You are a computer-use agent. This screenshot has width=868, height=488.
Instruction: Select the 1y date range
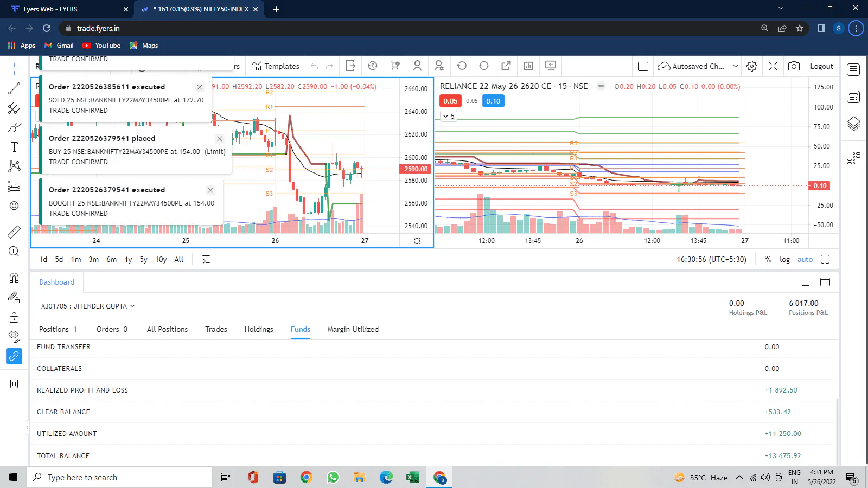[129, 259]
